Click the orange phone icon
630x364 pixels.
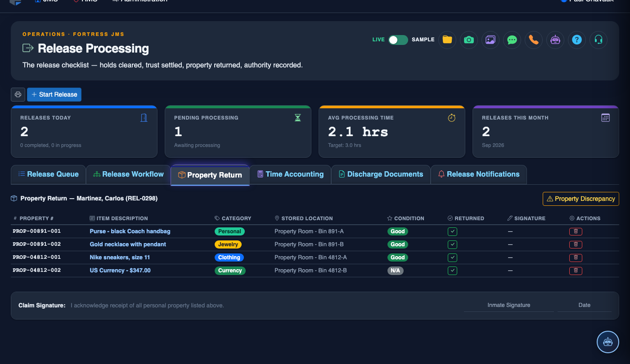pyautogui.click(x=533, y=40)
